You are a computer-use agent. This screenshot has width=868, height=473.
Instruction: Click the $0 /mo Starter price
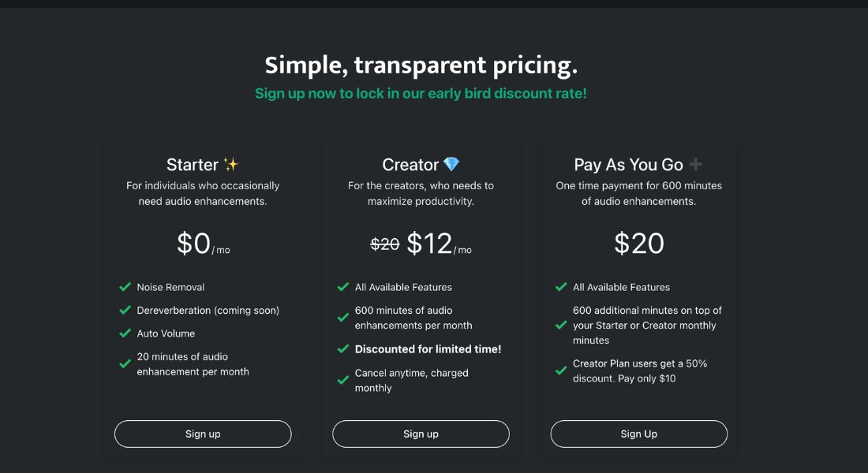tap(203, 244)
